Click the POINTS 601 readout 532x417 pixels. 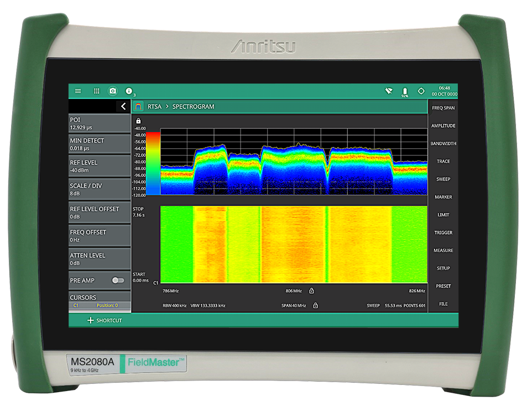(x=414, y=305)
